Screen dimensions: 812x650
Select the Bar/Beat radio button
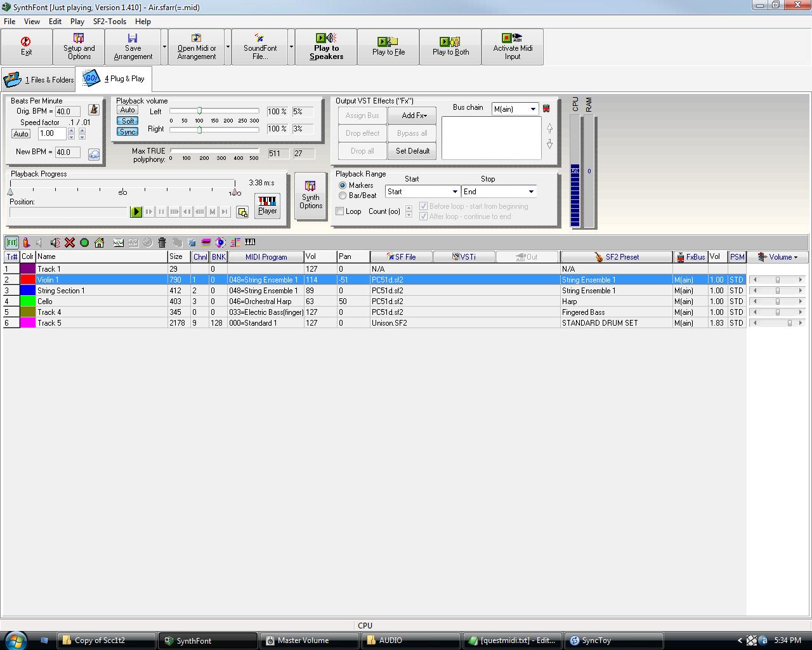point(343,196)
